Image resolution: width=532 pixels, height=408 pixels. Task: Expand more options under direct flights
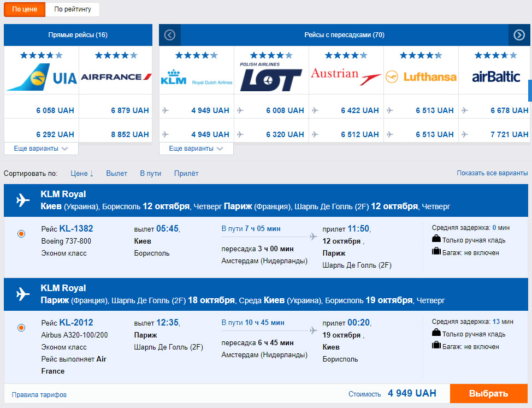pos(41,149)
